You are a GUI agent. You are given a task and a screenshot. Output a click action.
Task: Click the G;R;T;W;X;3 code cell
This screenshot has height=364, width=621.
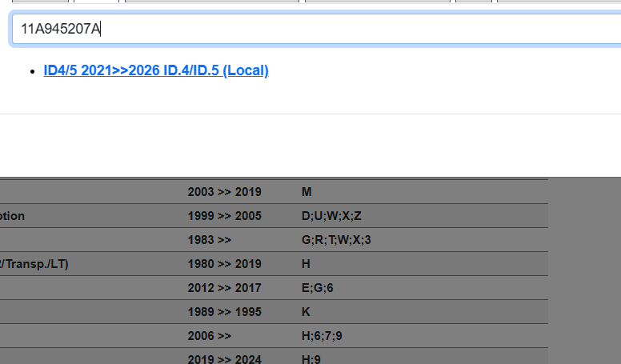coord(336,240)
